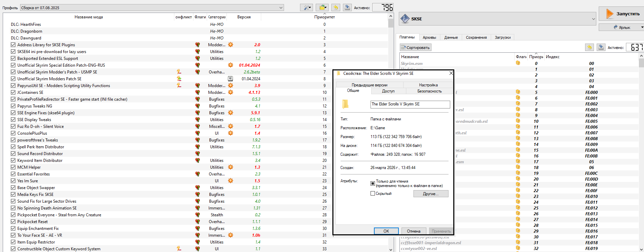Switch to Предыдущие версии tab

[370, 85]
